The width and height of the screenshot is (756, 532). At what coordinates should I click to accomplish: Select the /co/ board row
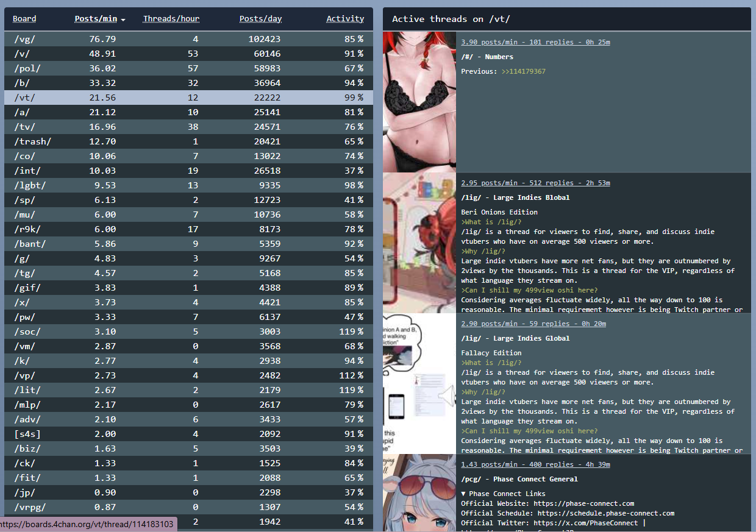click(x=188, y=156)
